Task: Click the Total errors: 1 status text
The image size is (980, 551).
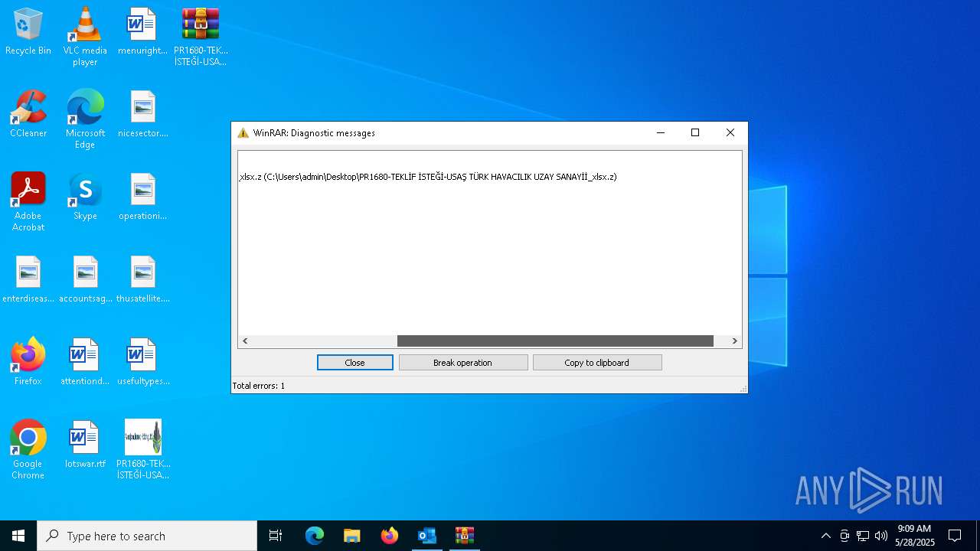Action: pyautogui.click(x=259, y=386)
